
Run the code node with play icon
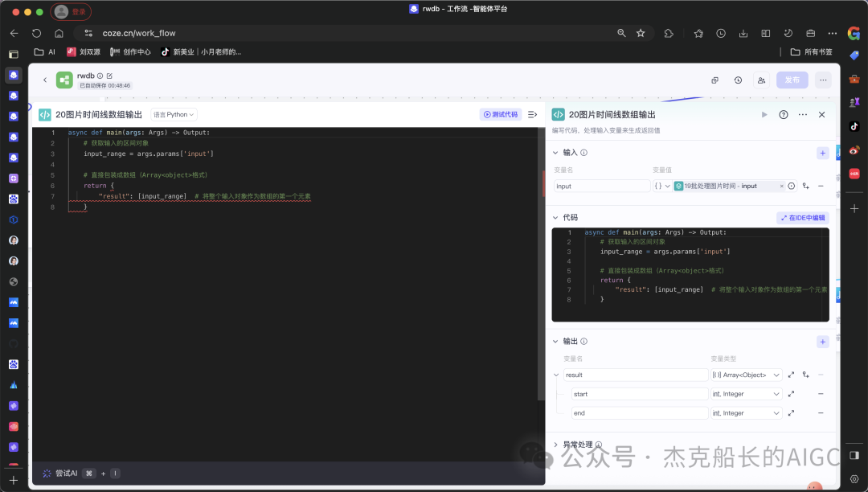coord(764,115)
